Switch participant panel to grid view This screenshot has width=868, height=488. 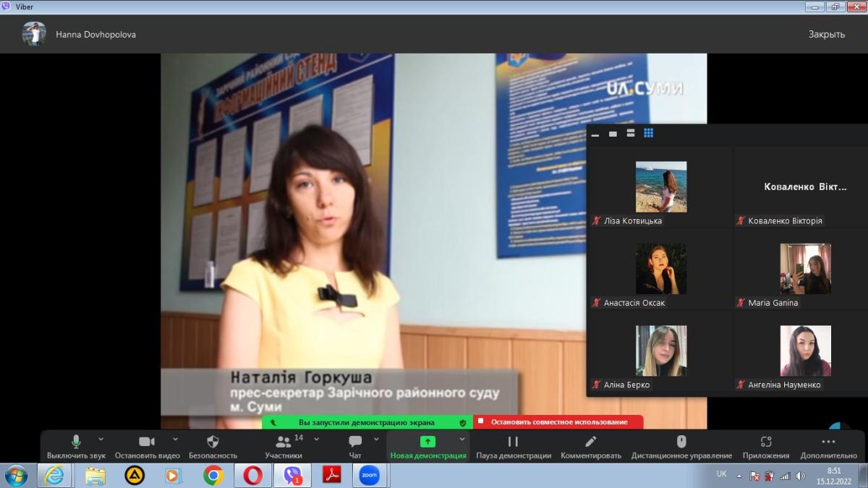coord(649,133)
